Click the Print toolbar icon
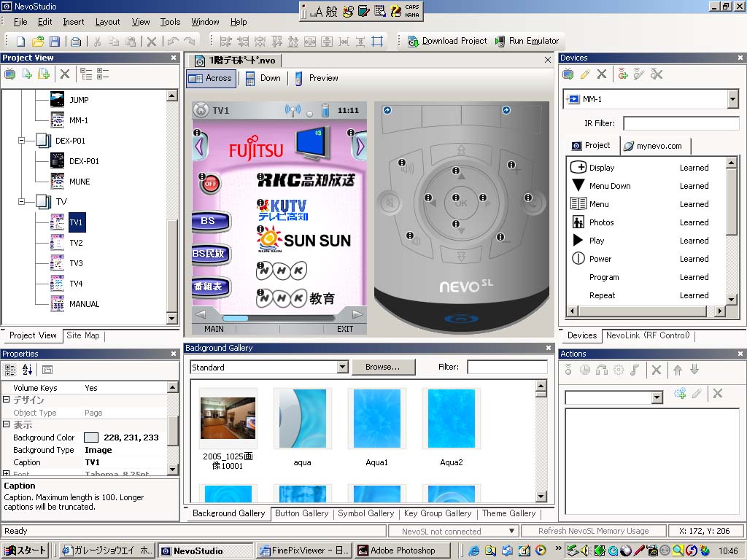Image resolution: width=747 pixels, height=560 pixels. click(x=76, y=42)
